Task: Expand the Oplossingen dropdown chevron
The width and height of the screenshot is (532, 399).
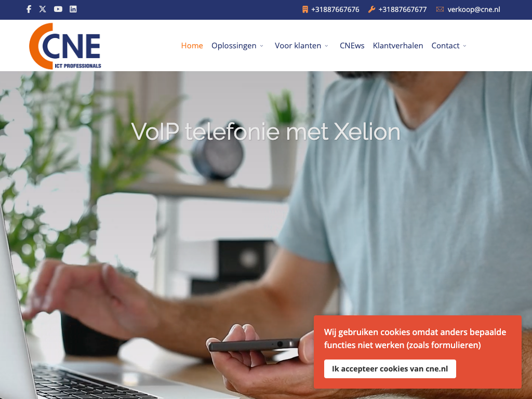Action: [262, 46]
